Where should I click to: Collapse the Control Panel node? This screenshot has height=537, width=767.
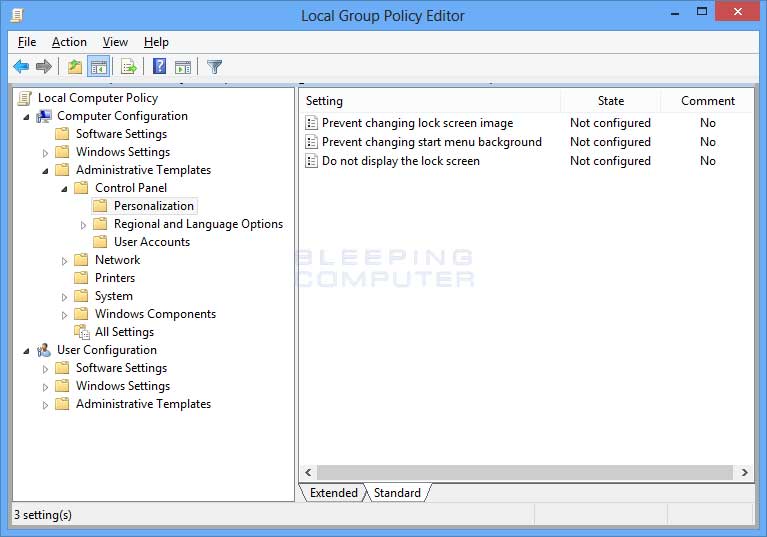[64, 189]
